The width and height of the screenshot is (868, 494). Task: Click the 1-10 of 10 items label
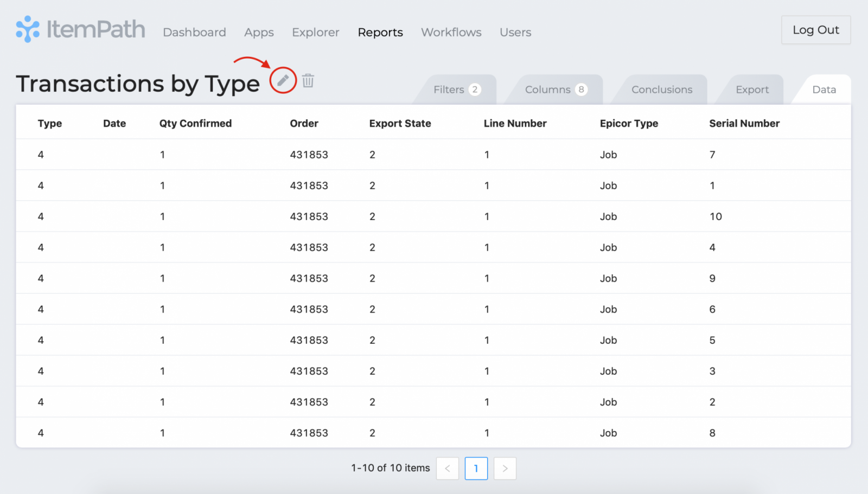tap(391, 467)
